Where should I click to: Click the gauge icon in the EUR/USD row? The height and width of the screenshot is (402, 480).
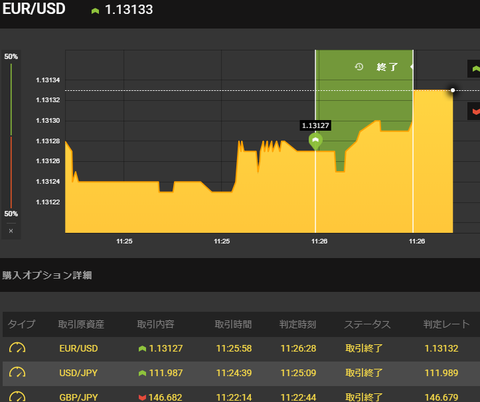coord(17,348)
